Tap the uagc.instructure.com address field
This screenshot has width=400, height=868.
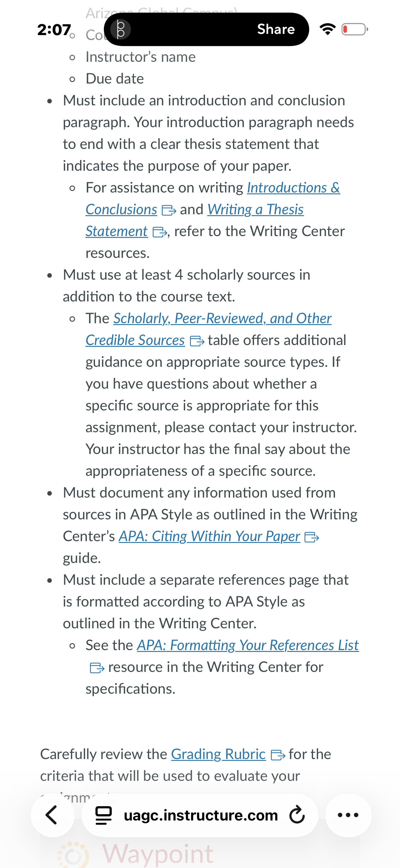[200, 815]
